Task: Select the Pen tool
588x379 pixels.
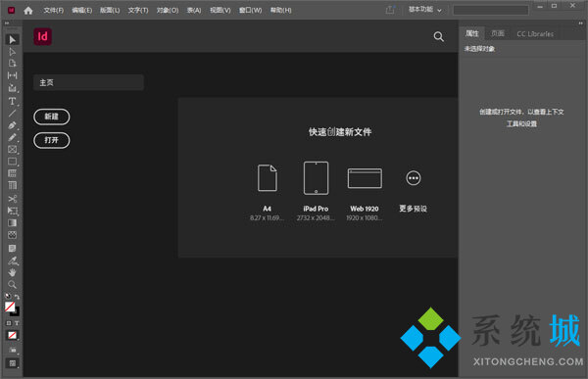Action: [12, 125]
